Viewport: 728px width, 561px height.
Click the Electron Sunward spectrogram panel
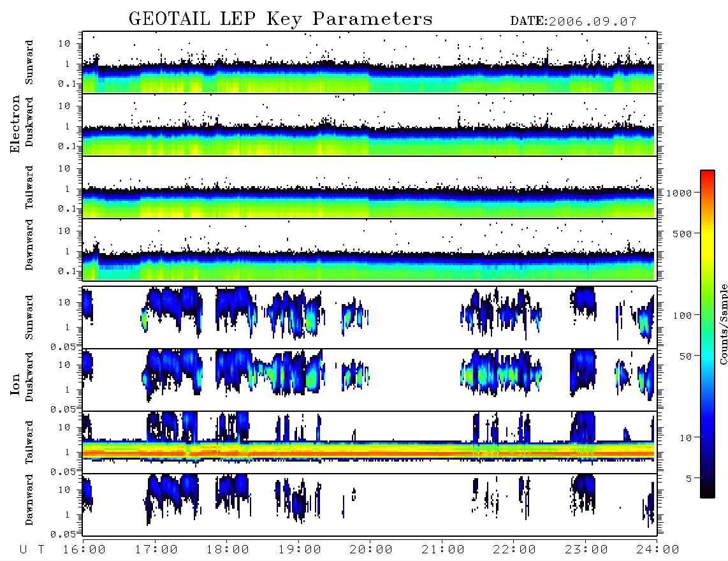[370, 62]
